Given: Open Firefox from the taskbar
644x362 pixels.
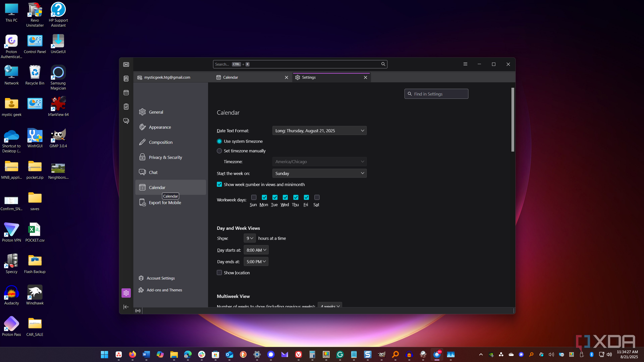Looking at the screenshot, I should (x=132, y=355).
